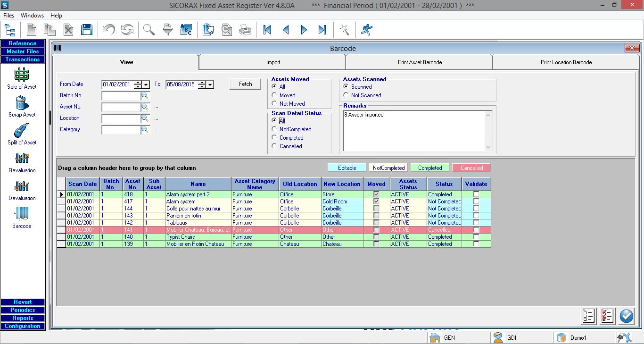Select Cancelled scan detail status radio
Screen dimensions: 644x344
tap(274, 146)
